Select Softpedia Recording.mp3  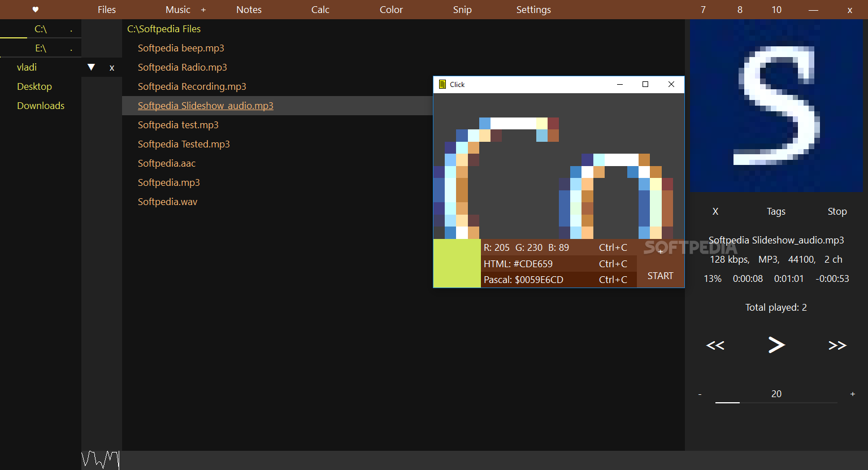192,86
